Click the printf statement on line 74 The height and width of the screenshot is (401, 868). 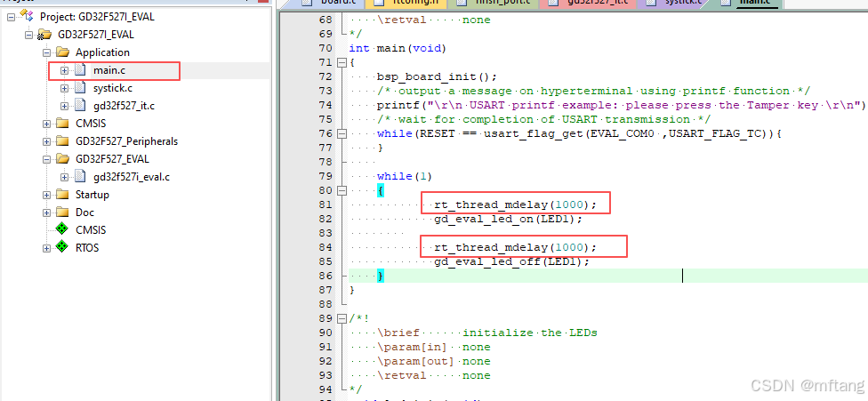click(x=621, y=105)
